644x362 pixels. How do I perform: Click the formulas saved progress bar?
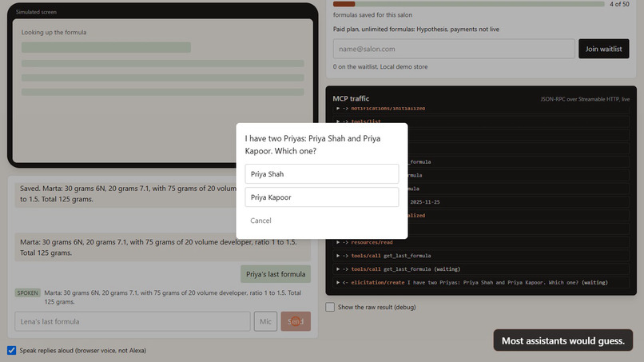click(x=469, y=4)
